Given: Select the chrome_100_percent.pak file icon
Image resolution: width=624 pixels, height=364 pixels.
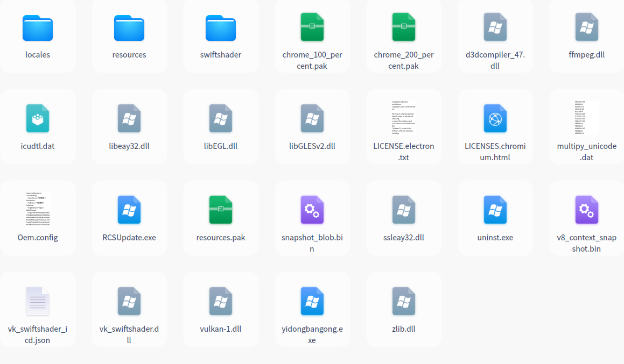Looking at the screenshot, I should pyautogui.click(x=312, y=27).
